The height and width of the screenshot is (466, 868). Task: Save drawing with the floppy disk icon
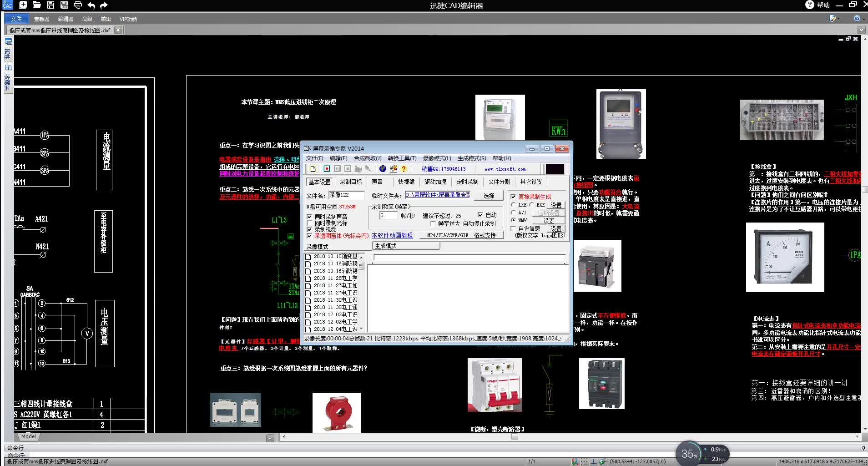(x=50, y=5)
